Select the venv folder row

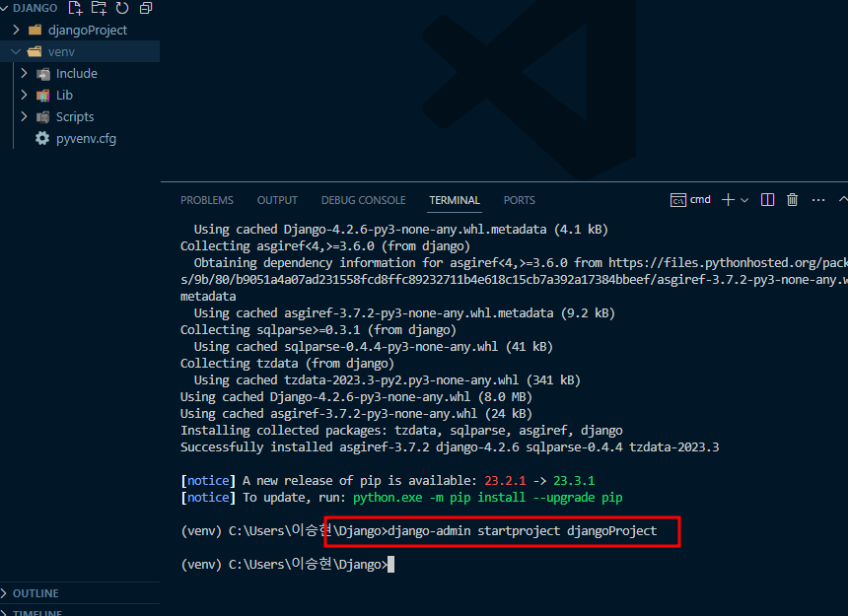coord(80,52)
